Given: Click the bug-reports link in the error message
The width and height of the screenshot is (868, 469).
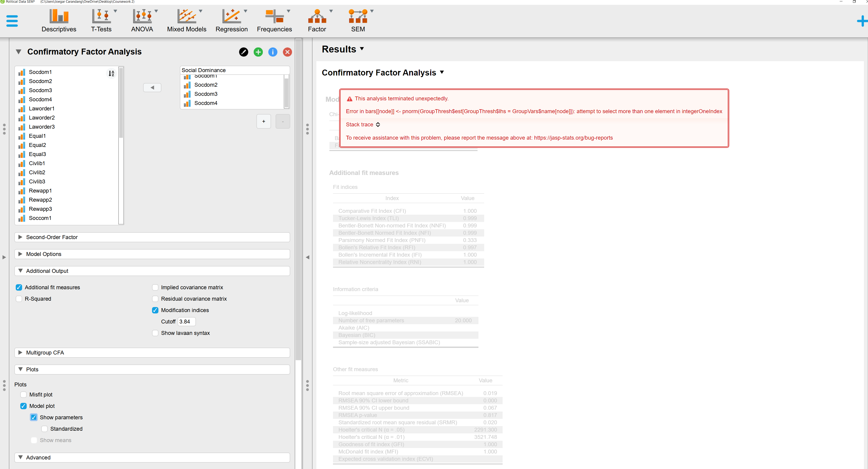Looking at the screenshot, I should [573, 138].
